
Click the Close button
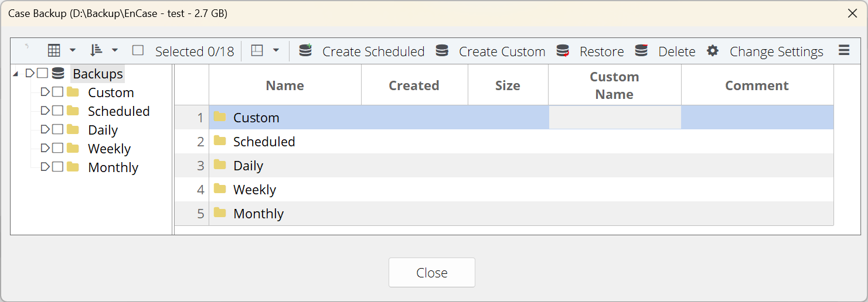[432, 273]
